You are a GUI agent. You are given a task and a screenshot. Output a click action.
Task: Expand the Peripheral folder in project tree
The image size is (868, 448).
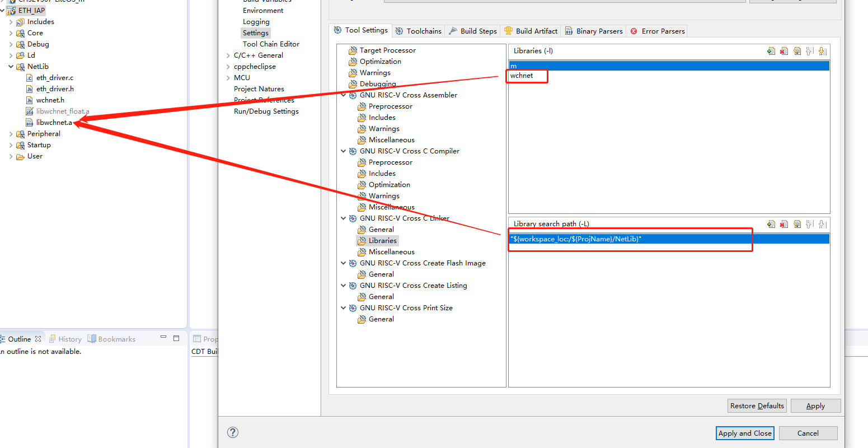(x=11, y=134)
